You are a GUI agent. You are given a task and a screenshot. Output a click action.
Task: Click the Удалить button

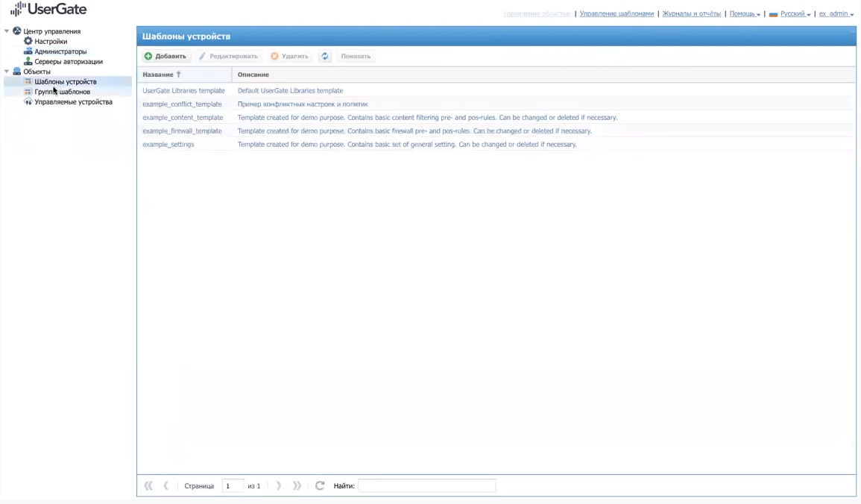pyautogui.click(x=290, y=56)
